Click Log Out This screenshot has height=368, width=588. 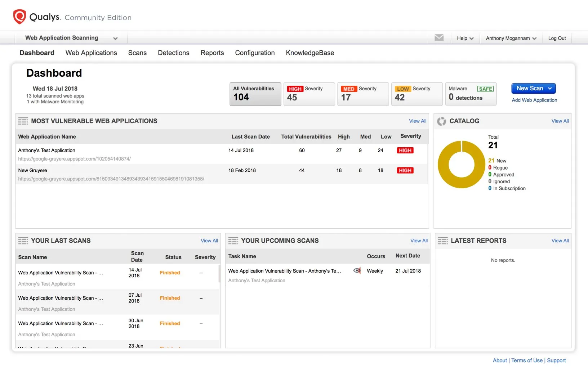tap(557, 38)
